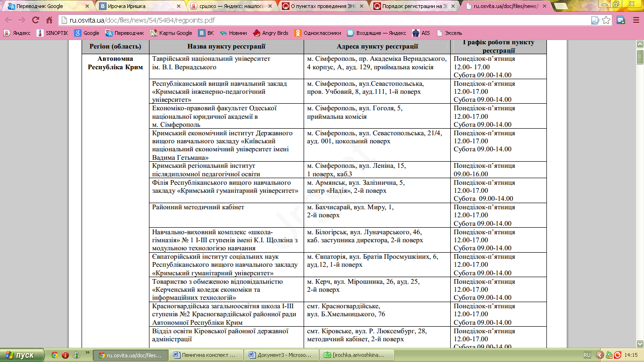Show hidden system tray icons arrow
Screen dimensions: 644x362
pyautogui.click(x=600, y=355)
